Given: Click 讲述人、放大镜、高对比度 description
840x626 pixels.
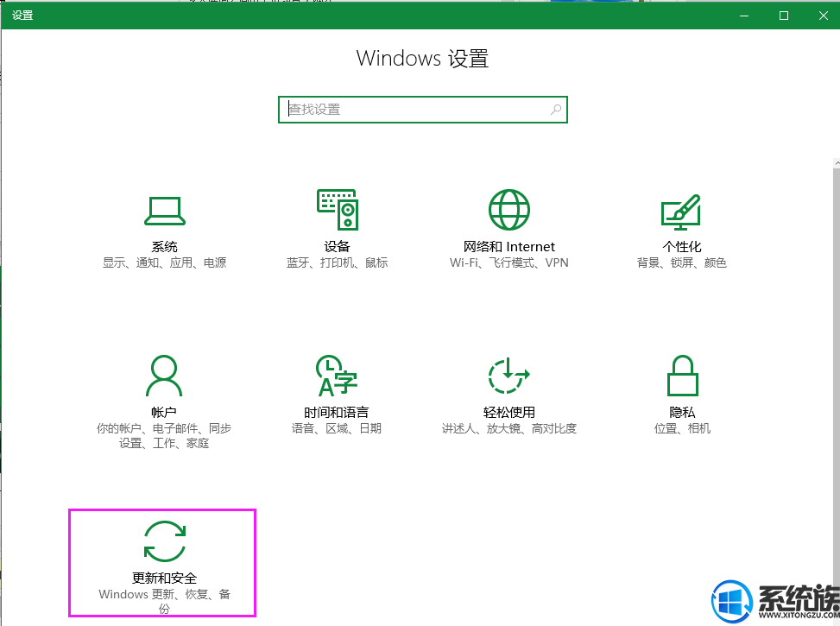Looking at the screenshot, I should click(x=509, y=428).
